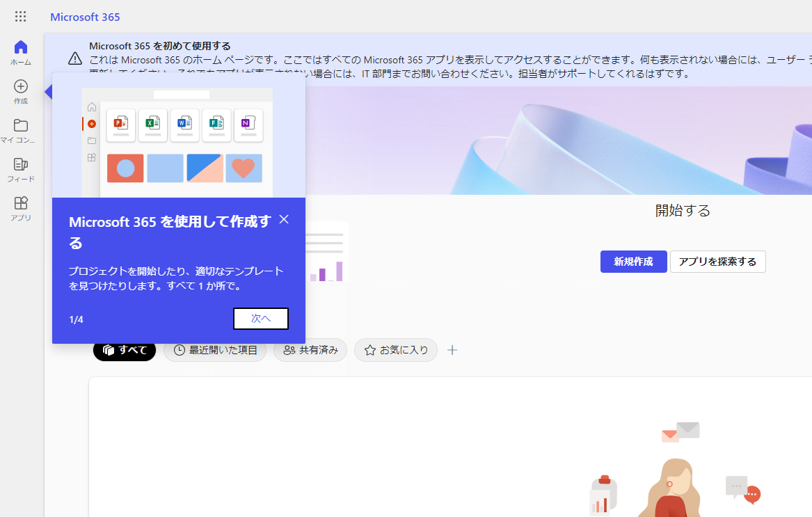
Task: Click the Excel icon in tutorial illustration
Action: tap(152, 124)
